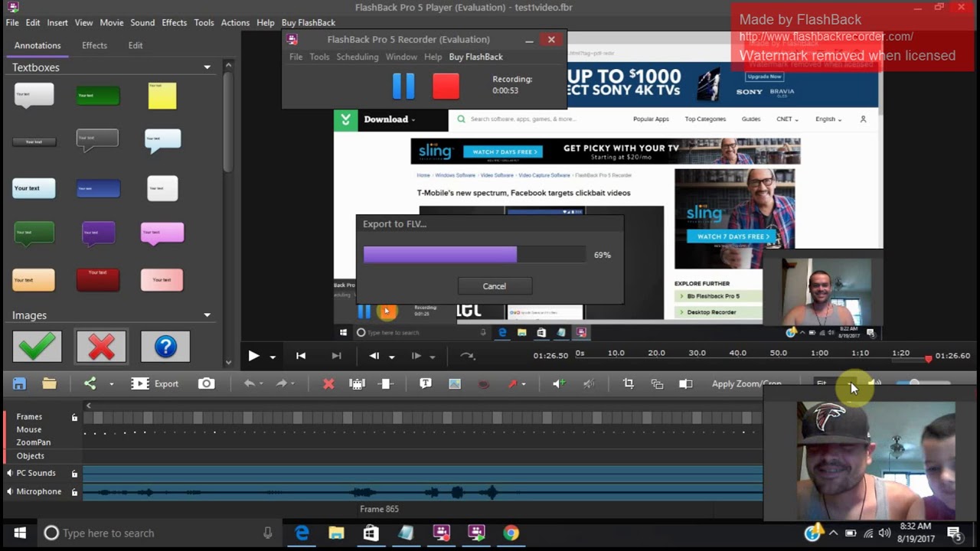
Task: Toggle the lock on the PC Sounds track
Action: (74, 474)
